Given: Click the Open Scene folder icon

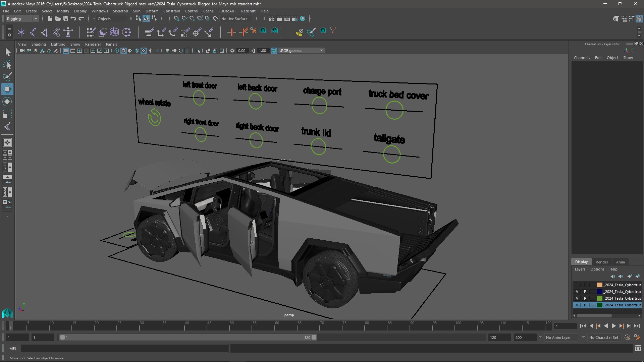Looking at the screenshot, I should (x=58, y=19).
